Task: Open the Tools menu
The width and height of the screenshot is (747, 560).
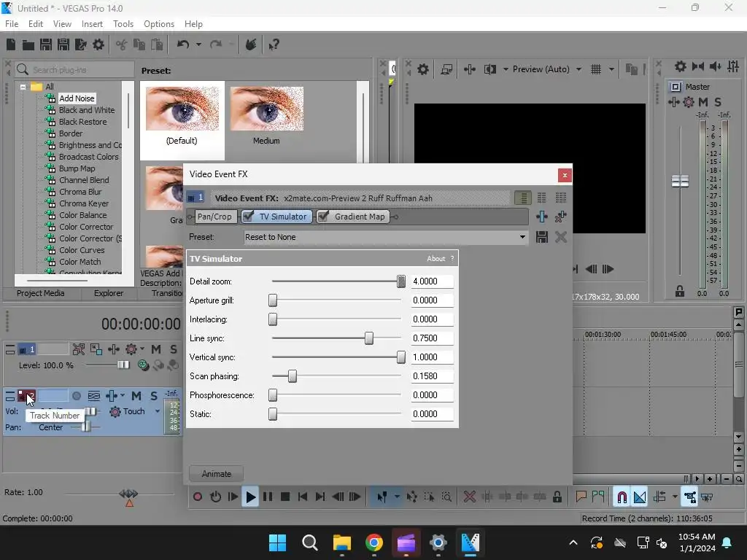Action: pyautogui.click(x=123, y=24)
